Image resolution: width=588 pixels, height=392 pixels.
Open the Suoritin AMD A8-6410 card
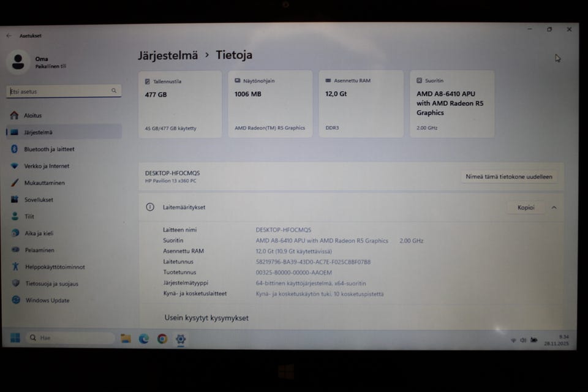click(x=452, y=104)
